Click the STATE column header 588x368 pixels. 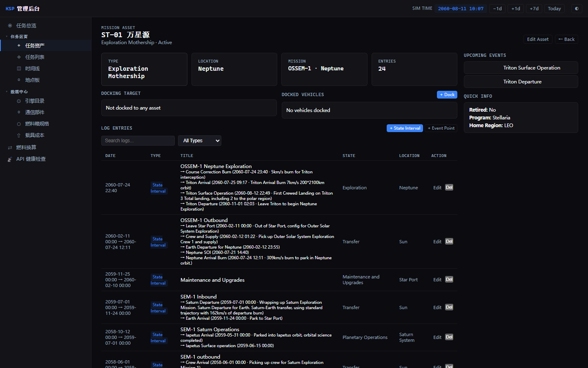(x=349, y=156)
